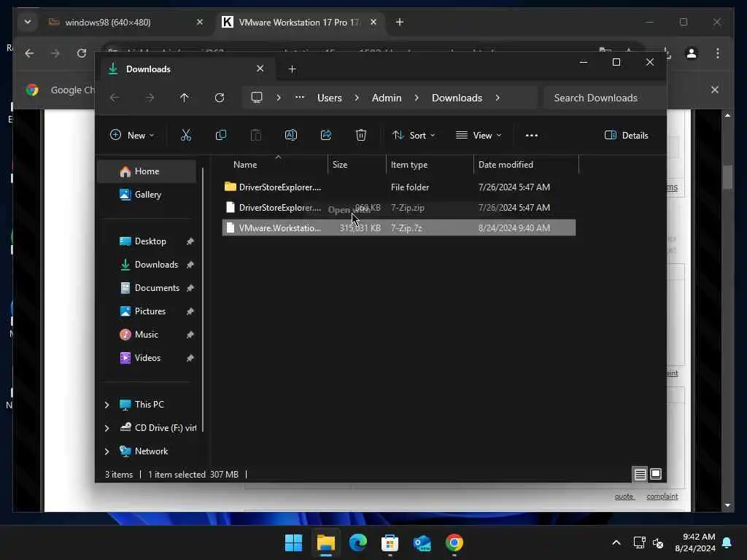Viewport: 747px width, 560px height.
Task: Click the Paste clipboard icon
Action: pyautogui.click(x=256, y=135)
